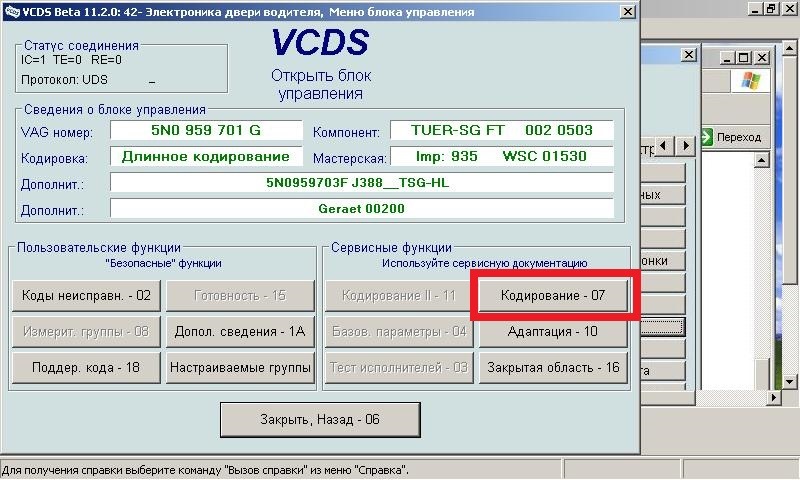Click the VCDS logo heading
Screen dimensions: 800x480
(320, 42)
